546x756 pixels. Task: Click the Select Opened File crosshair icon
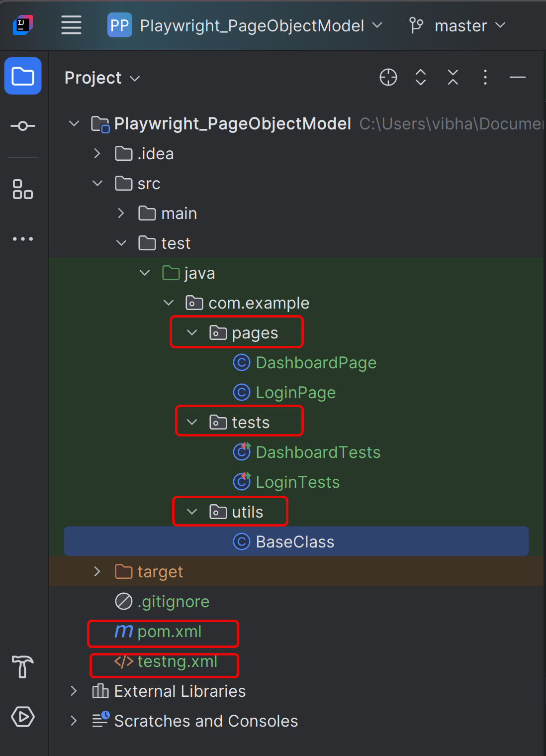click(388, 77)
